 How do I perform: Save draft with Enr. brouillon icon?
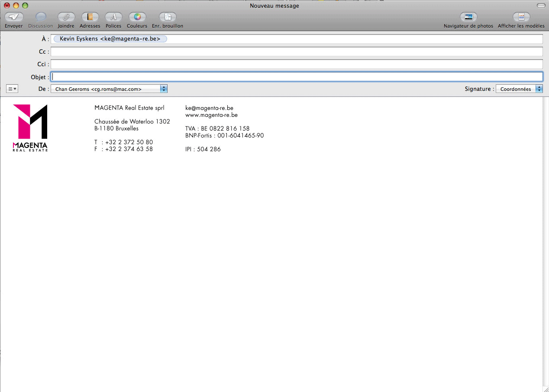point(168,17)
